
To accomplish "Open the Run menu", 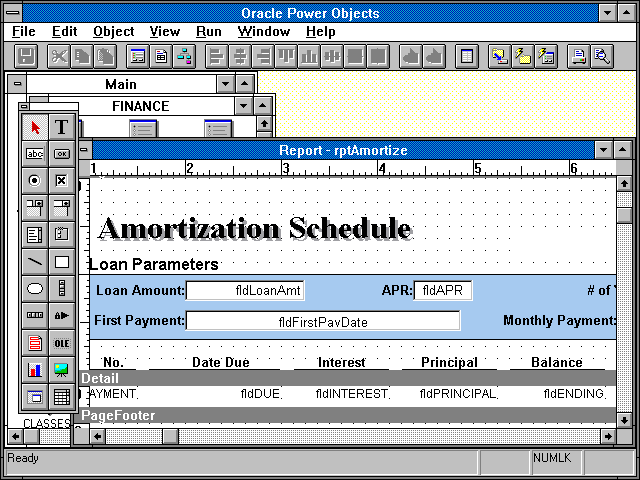I will [208, 32].
